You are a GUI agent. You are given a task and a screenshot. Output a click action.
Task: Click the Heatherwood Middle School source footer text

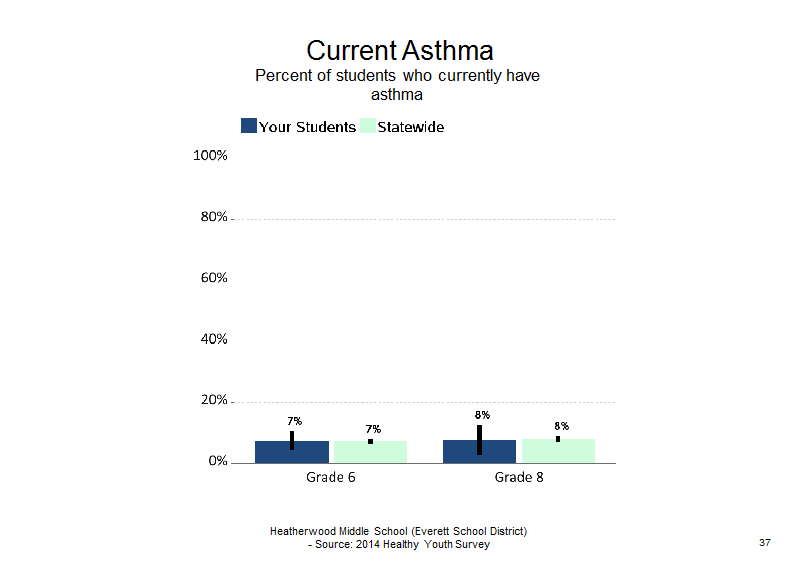pos(398,538)
